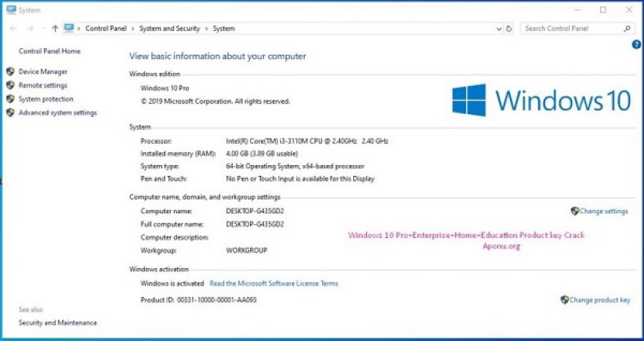Minimize the System window
The width and height of the screenshot is (644, 341).
(578, 10)
